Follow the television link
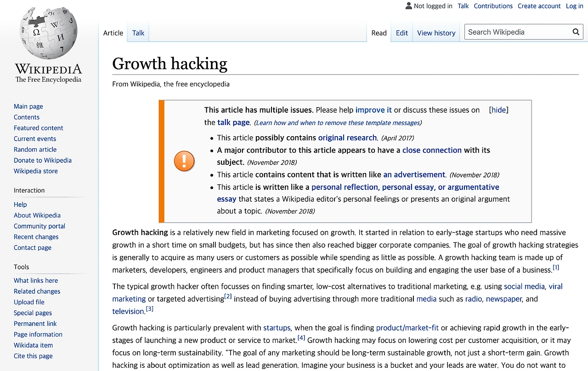Viewport: 588px width, 371px height. coord(129,311)
